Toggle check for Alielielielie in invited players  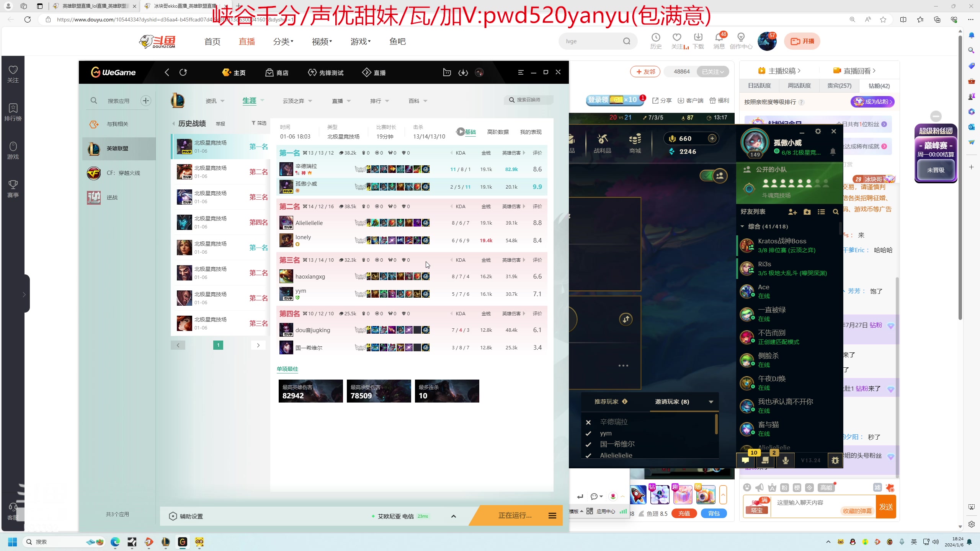(x=588, y=455)
